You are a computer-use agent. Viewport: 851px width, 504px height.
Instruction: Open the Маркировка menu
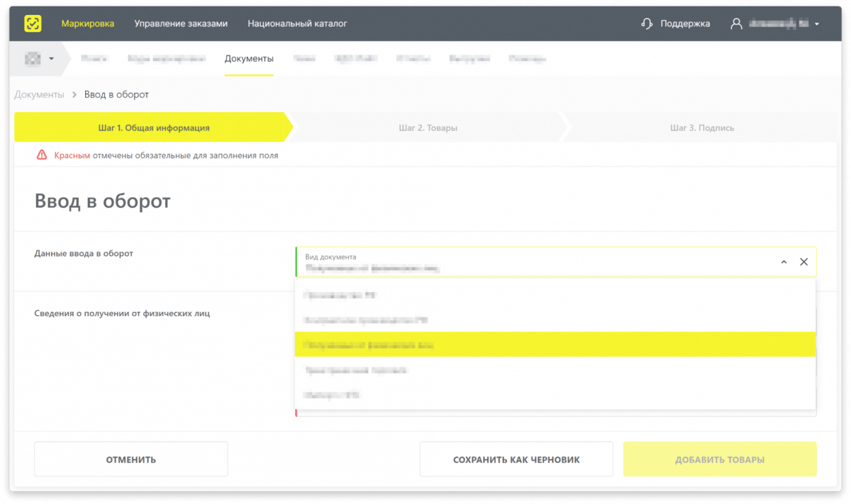click(x=87, y=23)
